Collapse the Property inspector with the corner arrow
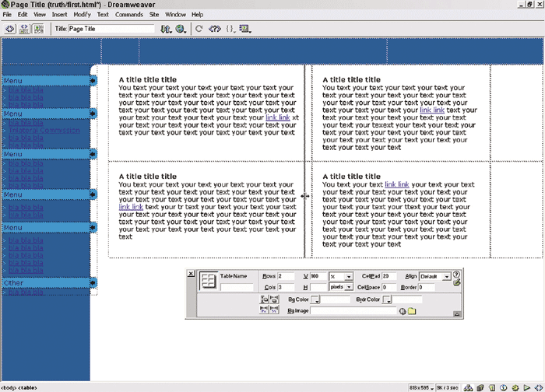The image size is (545, 392). [456, 313]
